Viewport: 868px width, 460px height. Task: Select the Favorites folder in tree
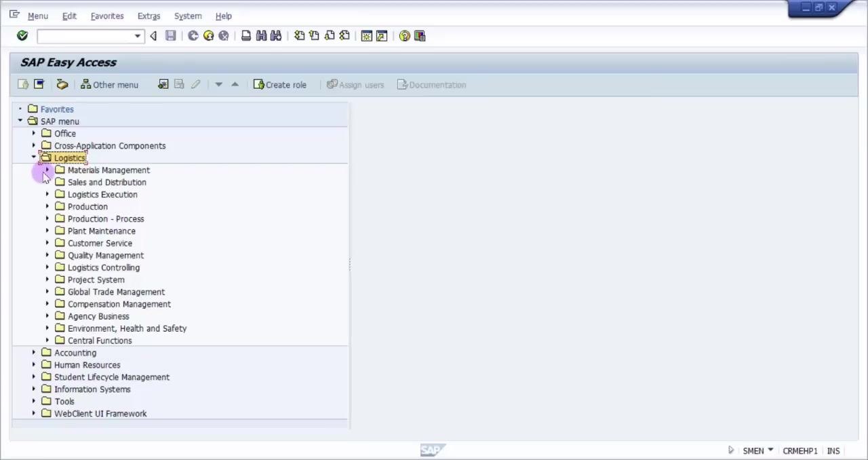pos(57,109)
